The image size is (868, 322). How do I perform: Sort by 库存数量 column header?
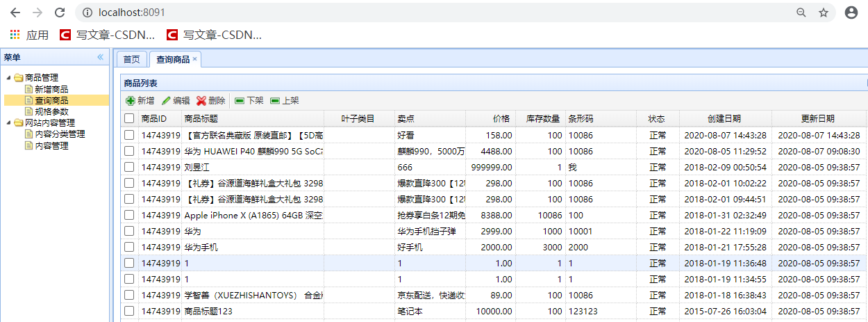(x=540, y=119)
